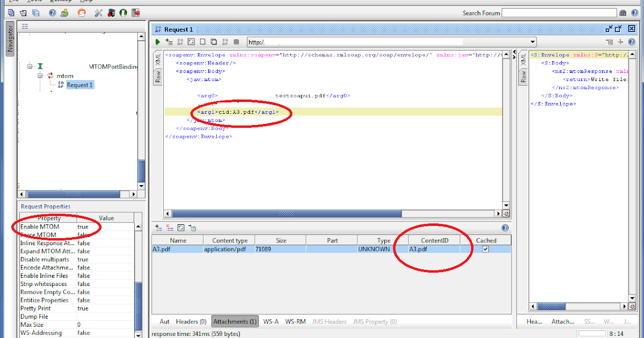The image size is (644, 338).
Task: Open SoapUI preferences with the wrench icon
Action: pyautogui.click(x=99, y=12)
